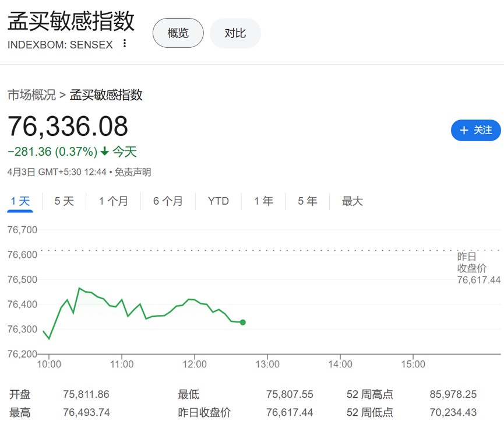Image resolution: width=504 pixels, height=424 pixels.
Task: Switch chart to 1 天 range
Action: point(20,201)
